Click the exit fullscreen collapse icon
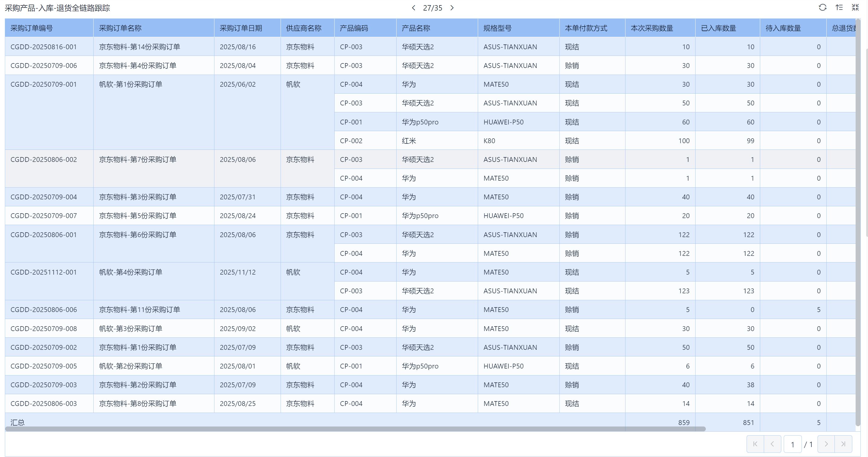 pyautogui.click(x=855, y=8)
